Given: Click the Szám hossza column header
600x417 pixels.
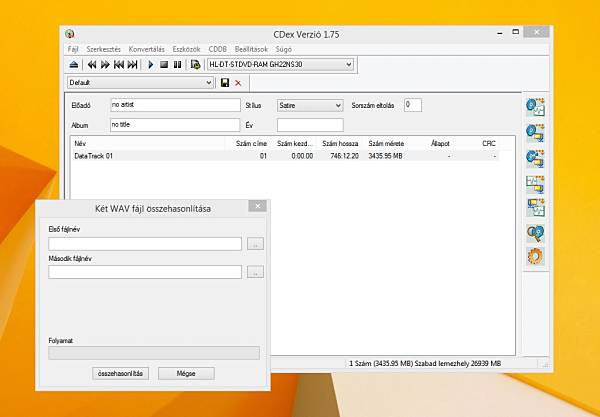Looking at the screenshot, I should pos(340,143).
